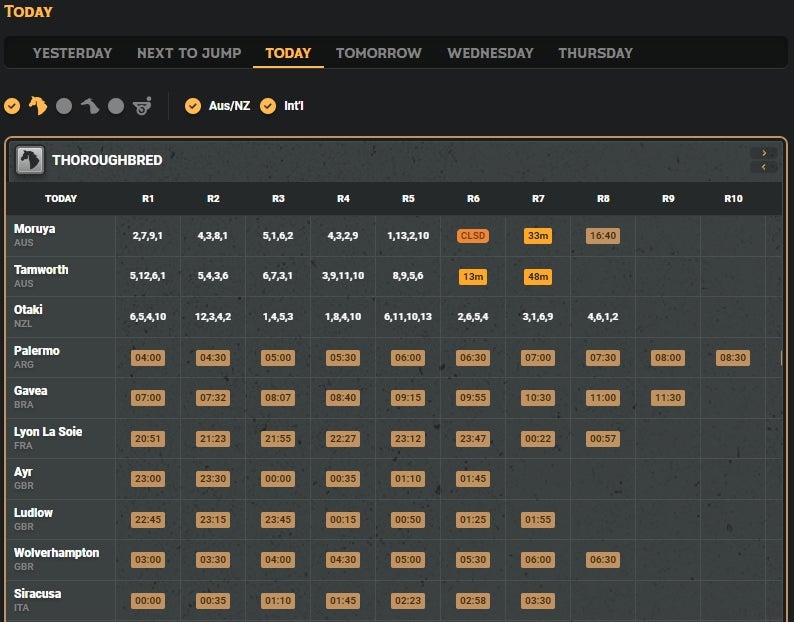Open Siracusa R5 02:23 race
Viewport: 794px width, 622px height.
[x=408, y=601]
